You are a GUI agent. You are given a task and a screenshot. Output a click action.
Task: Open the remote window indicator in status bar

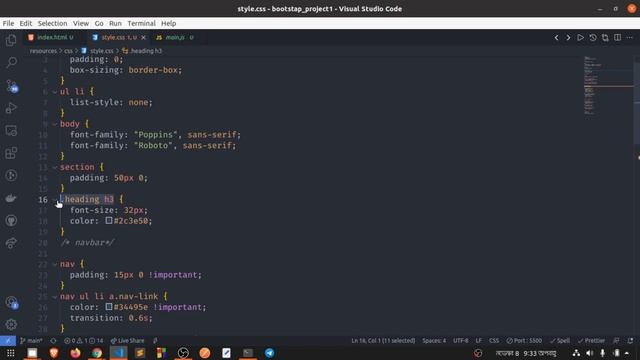(x=8, y=340)
